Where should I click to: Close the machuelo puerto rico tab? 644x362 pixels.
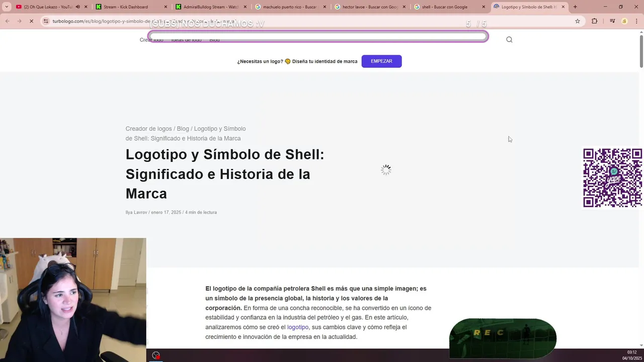pyautogui.click(x=325, y=7)
